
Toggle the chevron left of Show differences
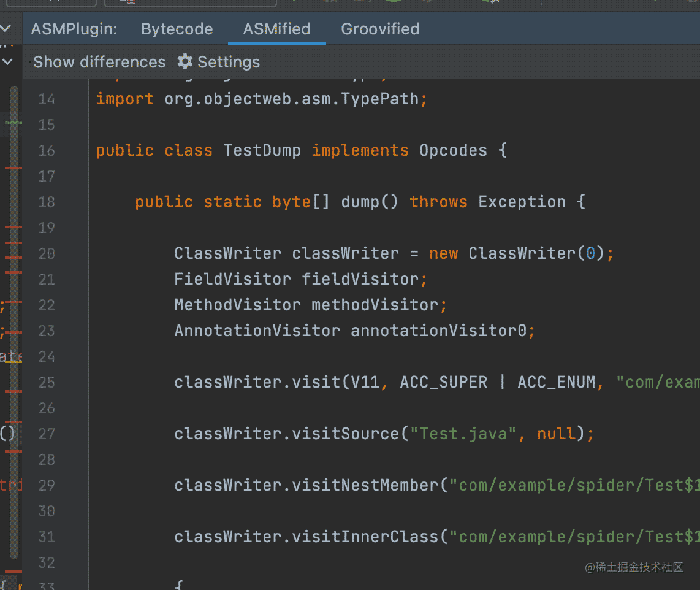tap(7, 61)
